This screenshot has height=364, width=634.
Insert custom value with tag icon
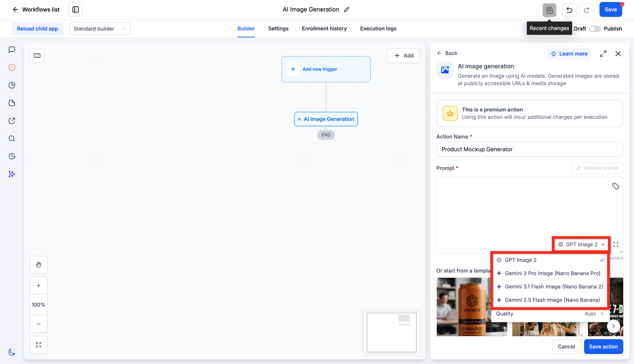pos(616,186)
